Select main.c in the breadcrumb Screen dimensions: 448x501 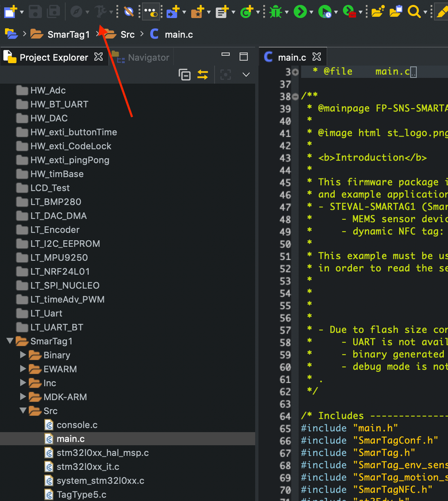click(x=179, y=35)
